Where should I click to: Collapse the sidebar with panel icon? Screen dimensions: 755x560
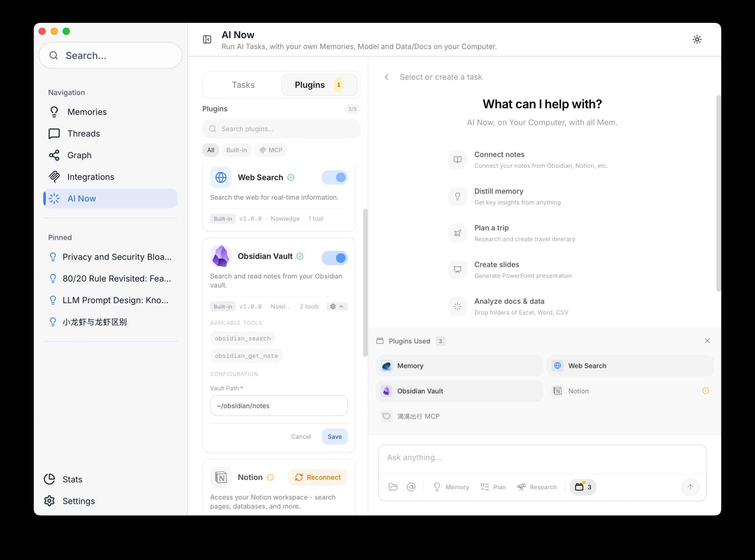pyautogui.click(x=207, y=39)
